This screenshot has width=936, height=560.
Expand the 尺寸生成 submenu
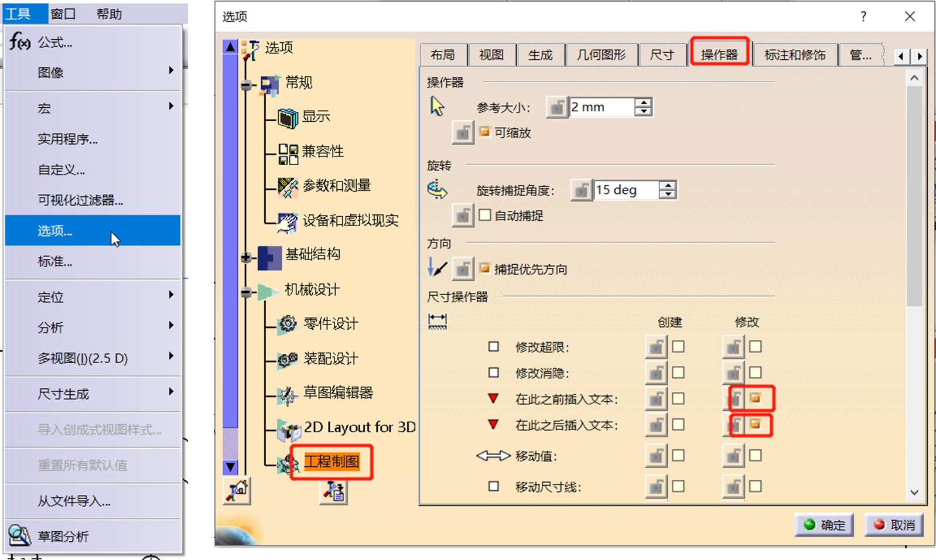click(93, 394)
